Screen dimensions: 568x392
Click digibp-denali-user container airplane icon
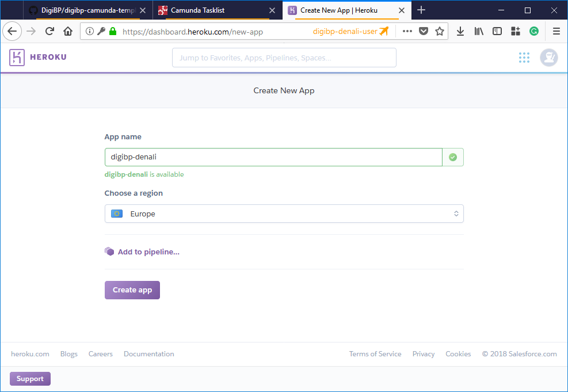(x=384, y=31)
